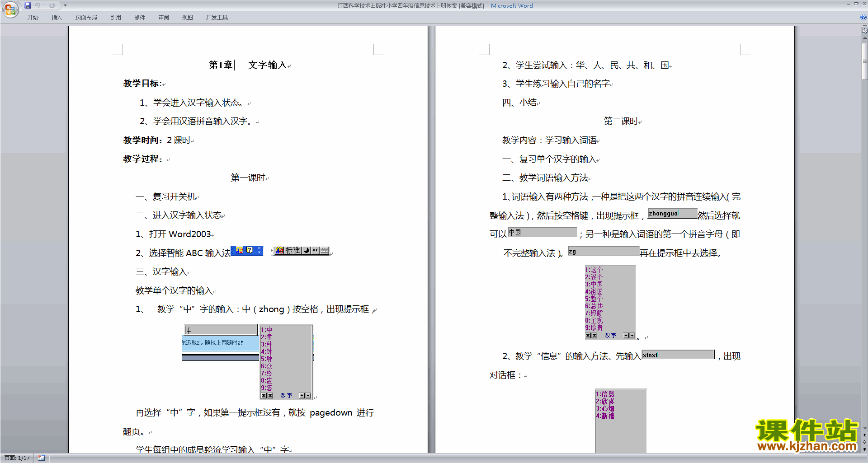Open the 引用 ribbon tab

(115, 17)
